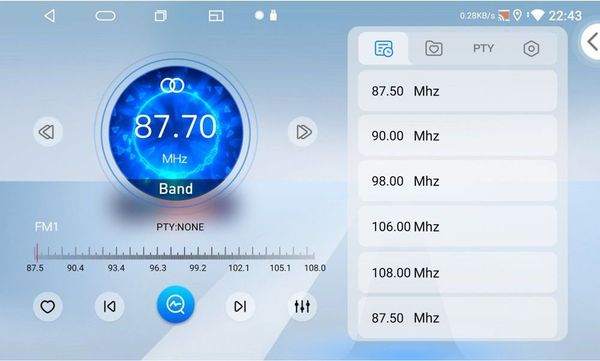
Task: Open radio settings hexagon icon
Action: [531, 49]
